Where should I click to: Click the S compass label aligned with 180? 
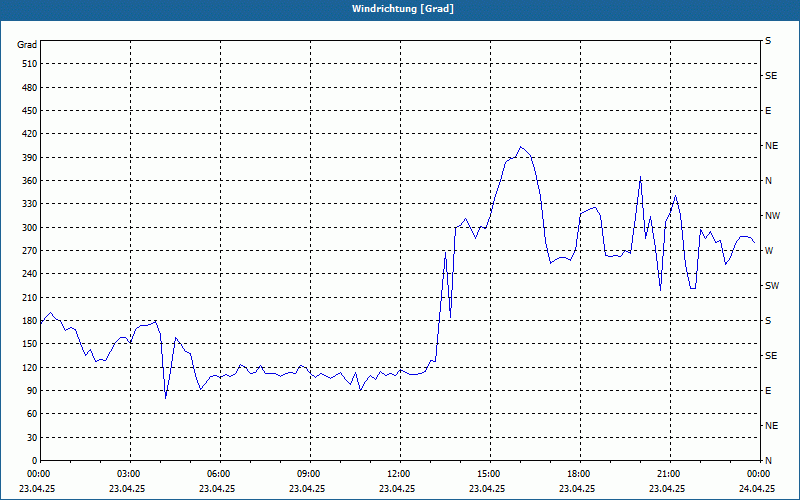point(768,321)
